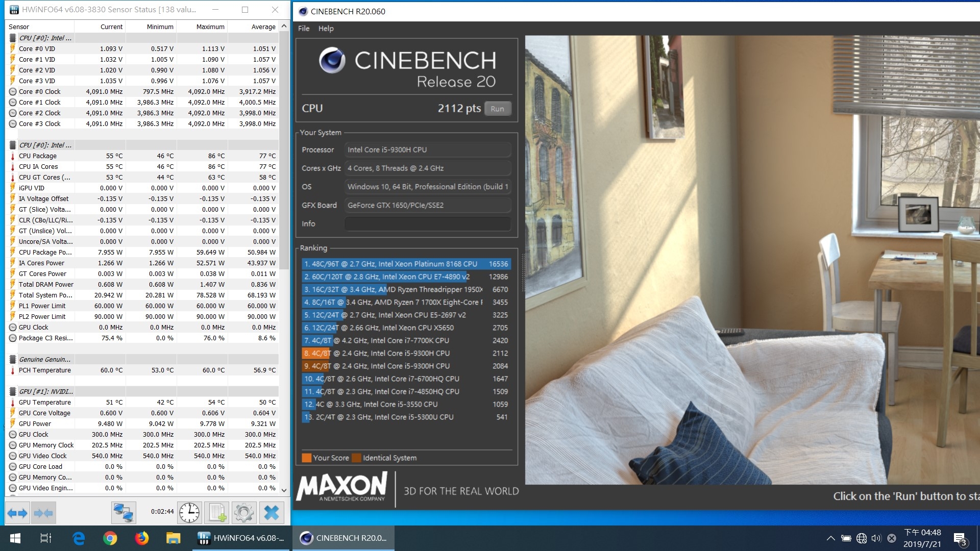Open File Explorer from the taskbar
Screen dimensions: 980x551
point(173,538)
